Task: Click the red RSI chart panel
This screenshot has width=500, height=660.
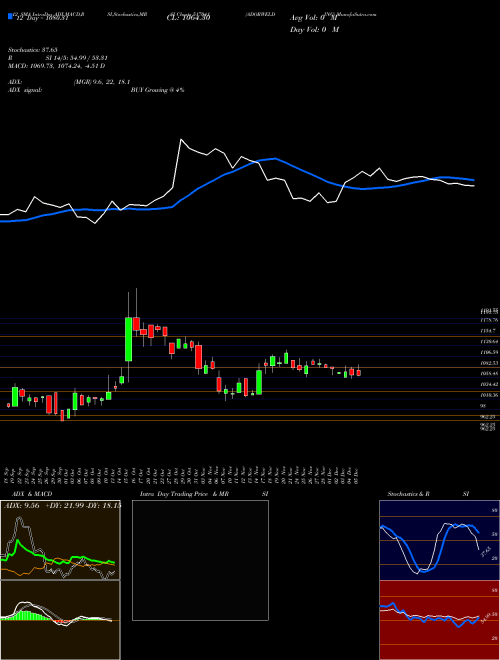Action: (x=439, y=620)
